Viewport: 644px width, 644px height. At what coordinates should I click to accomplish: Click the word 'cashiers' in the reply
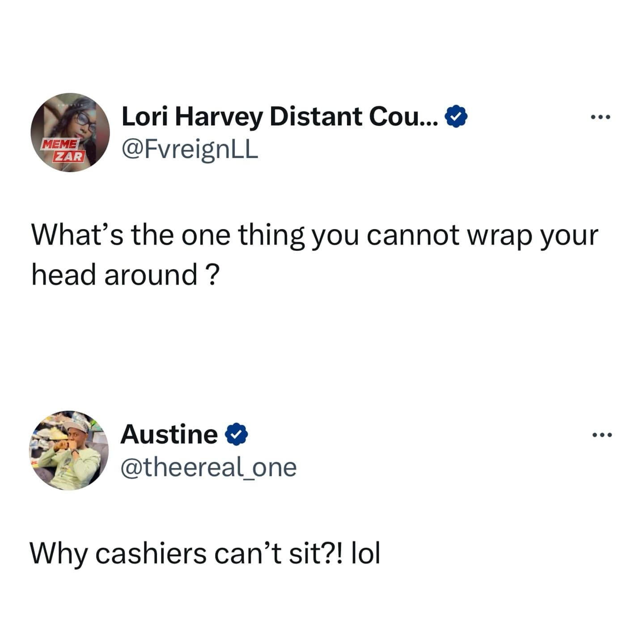coord(151,554)
